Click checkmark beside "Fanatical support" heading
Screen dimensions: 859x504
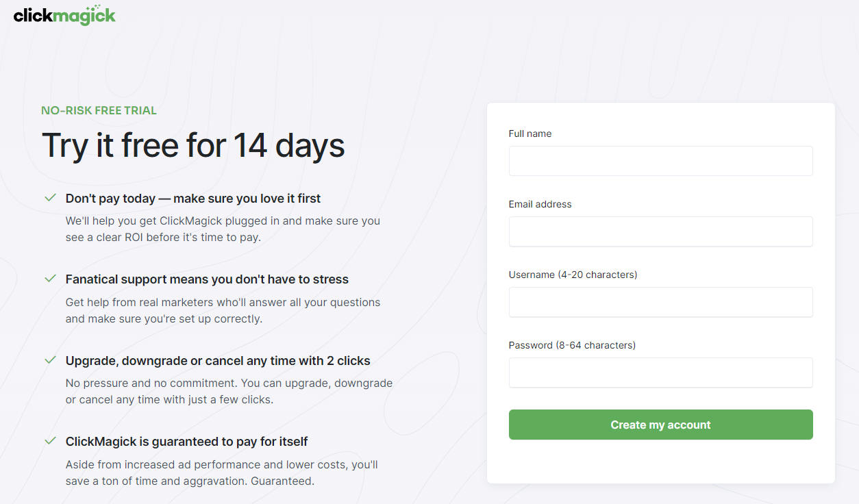[50, 279]
